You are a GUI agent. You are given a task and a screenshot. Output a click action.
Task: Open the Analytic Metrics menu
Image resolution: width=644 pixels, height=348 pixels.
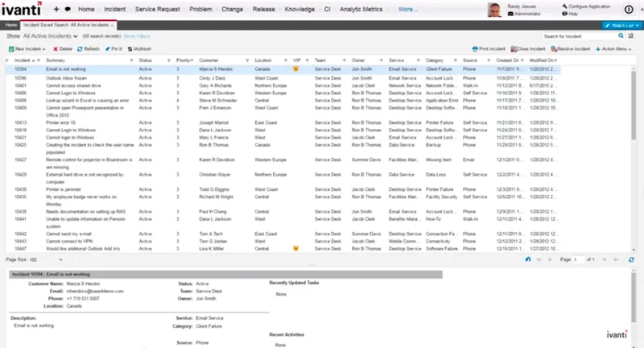pos(361,9)
